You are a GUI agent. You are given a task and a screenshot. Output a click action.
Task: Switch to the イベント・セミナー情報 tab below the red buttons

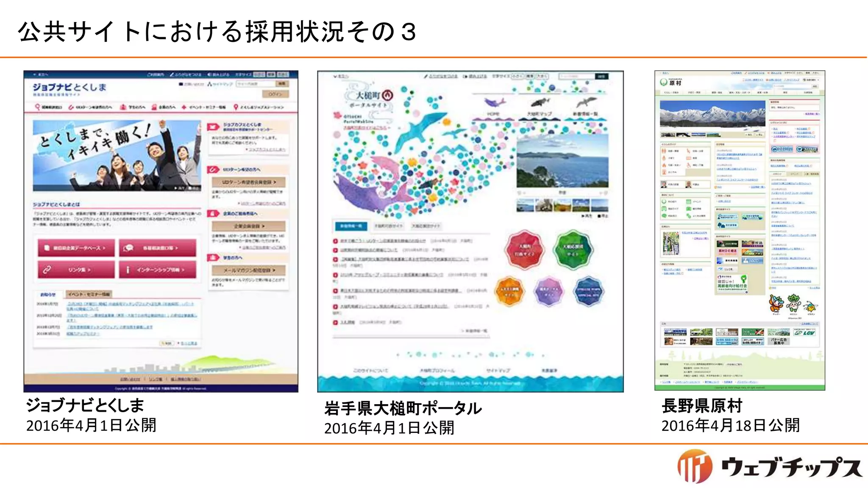coord(89,294)
